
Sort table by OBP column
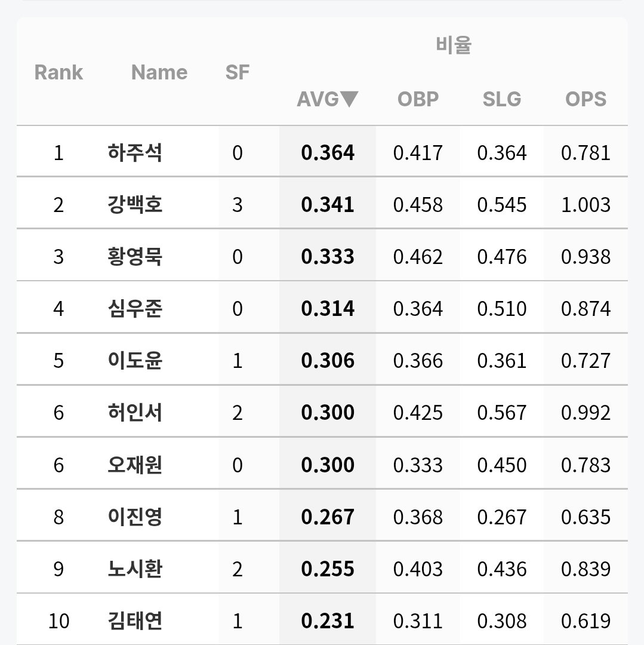418,99
